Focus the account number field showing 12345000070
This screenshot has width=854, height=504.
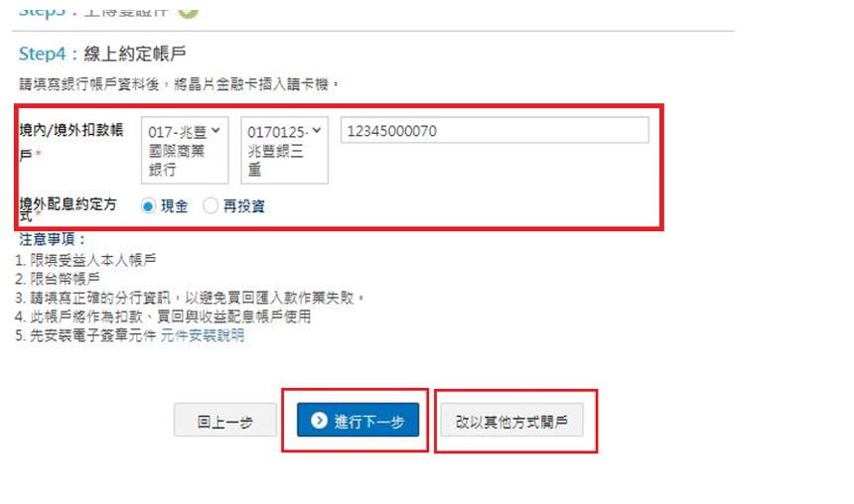pos(495,131)
